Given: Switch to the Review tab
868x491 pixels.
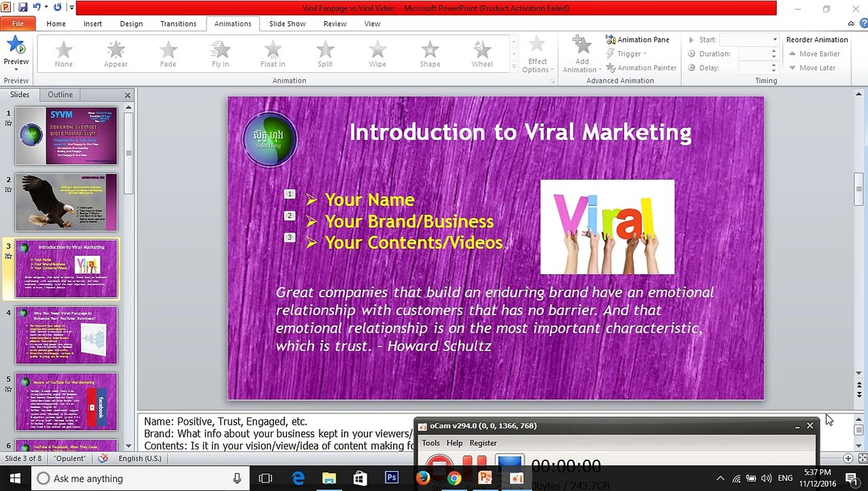Looking at the screenshot, I should click(335, 23).
